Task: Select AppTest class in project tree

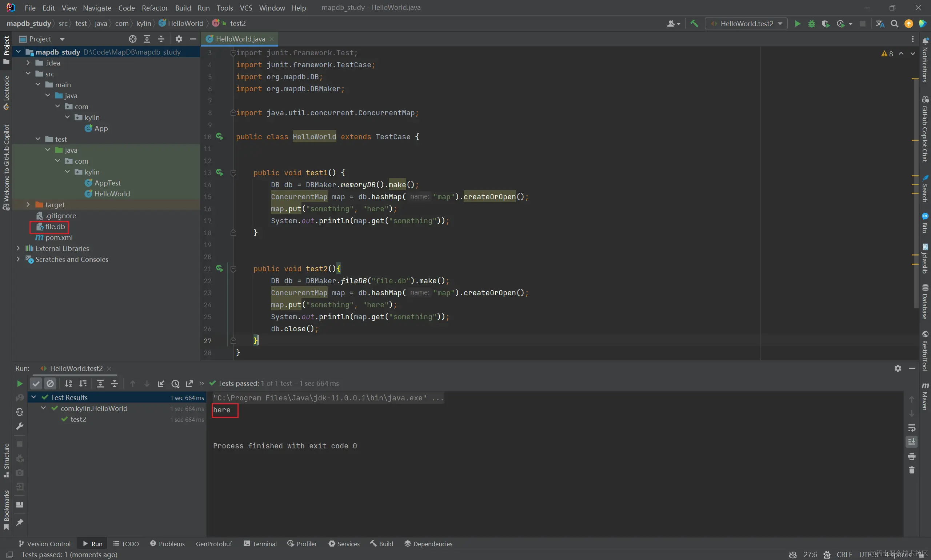Action: pos(107,183)
